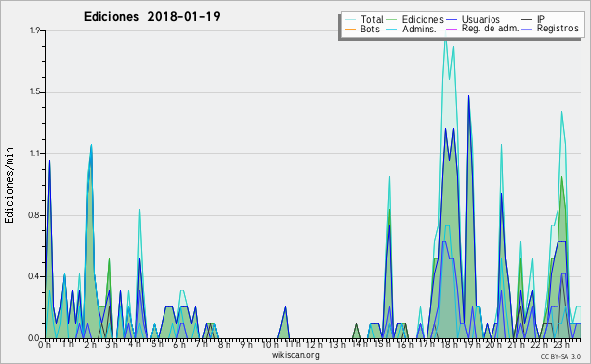This screenshot has height=364, width=591.
Task: Click the 0.0 y-axis value
Action: (34, 338)
